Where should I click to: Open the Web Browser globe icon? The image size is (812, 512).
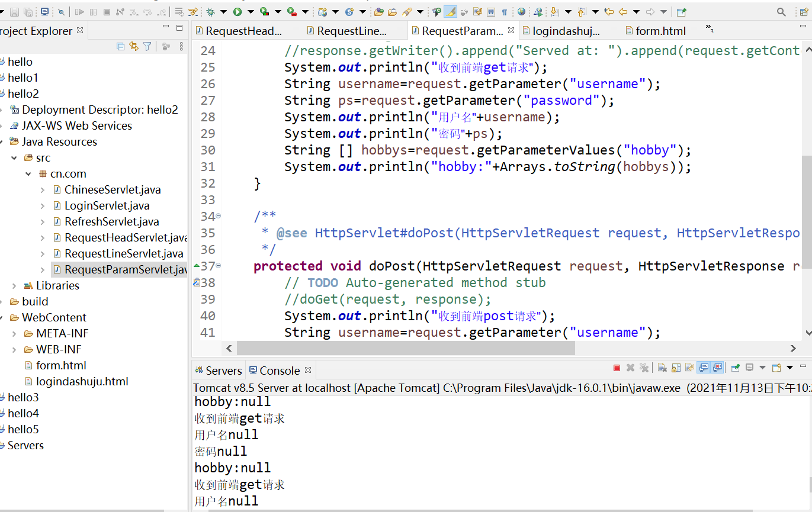[x=521, y=12]
